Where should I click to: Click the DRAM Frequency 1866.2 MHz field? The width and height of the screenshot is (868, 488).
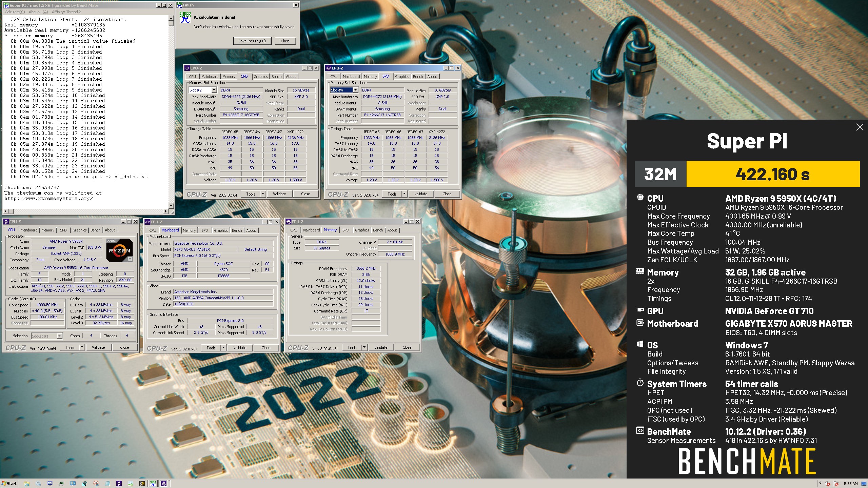366,268
